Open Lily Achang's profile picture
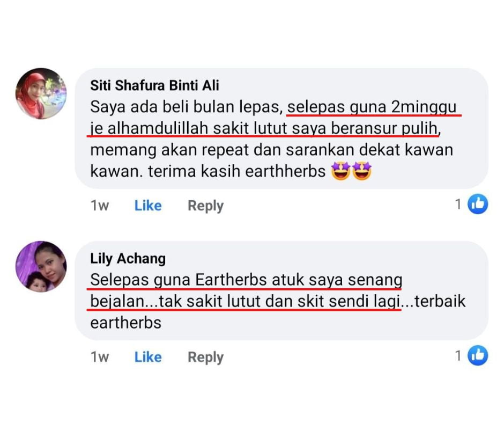 (41, 267)
